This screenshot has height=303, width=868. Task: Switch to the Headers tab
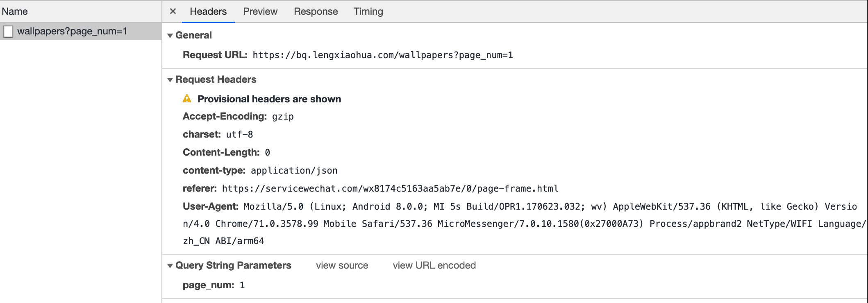[x=208, y=11]
